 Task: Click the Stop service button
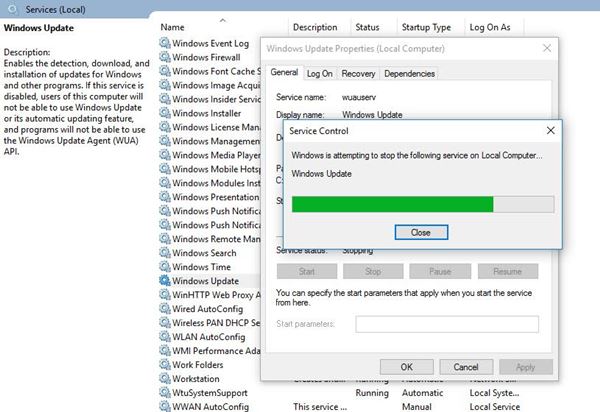coord(373,271)
